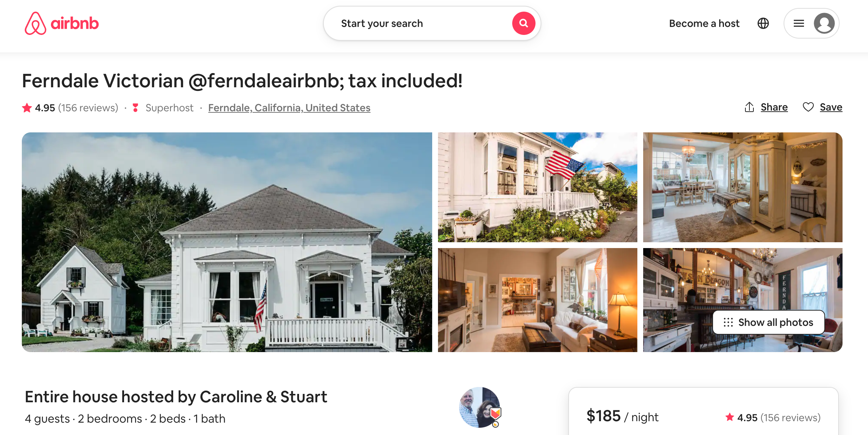The height and width of the screenshot is (435, 868).
Task: Click the user profile avatar icon
Action: (824, 23)
